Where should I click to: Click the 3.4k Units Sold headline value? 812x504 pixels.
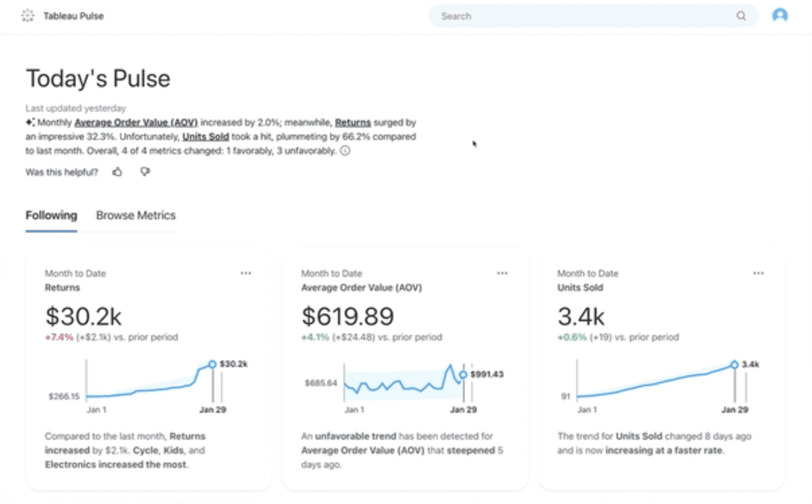pos(581,317)
